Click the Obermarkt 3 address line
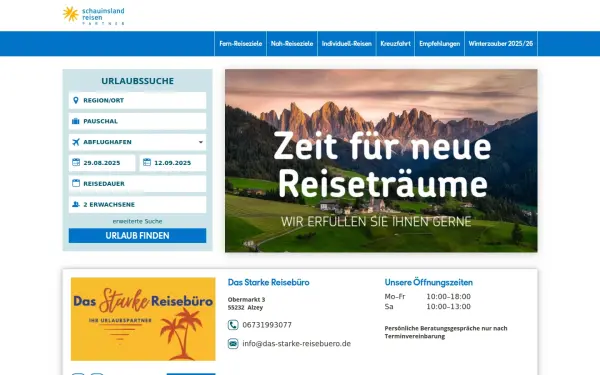Viewport: 600px width, 375px height. point(246,300)
